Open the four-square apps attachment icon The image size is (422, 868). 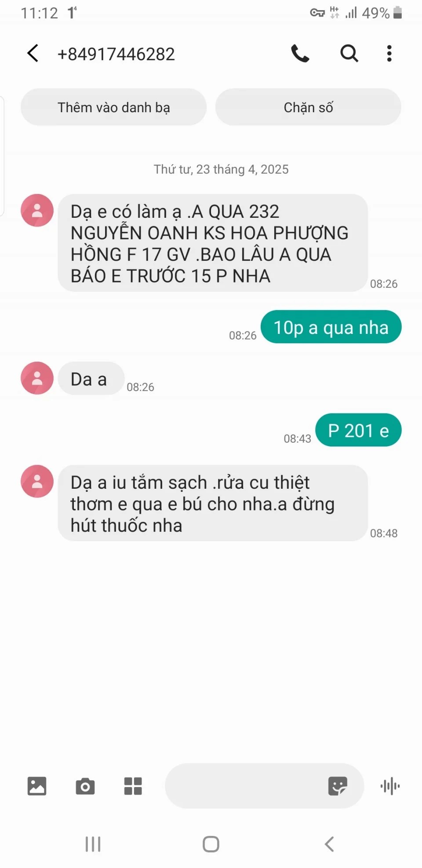click(133, 786)
